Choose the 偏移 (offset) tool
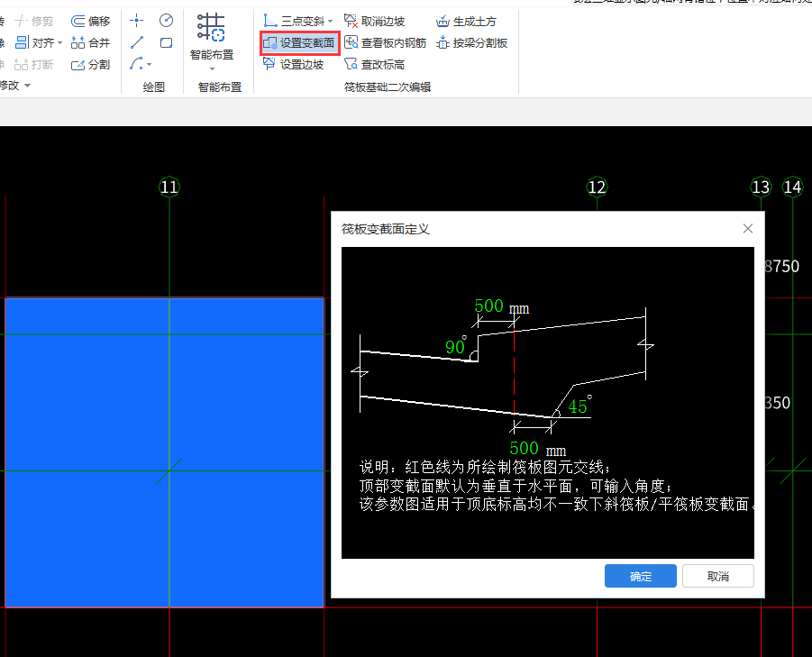812x657 pixels. (91, 22)
